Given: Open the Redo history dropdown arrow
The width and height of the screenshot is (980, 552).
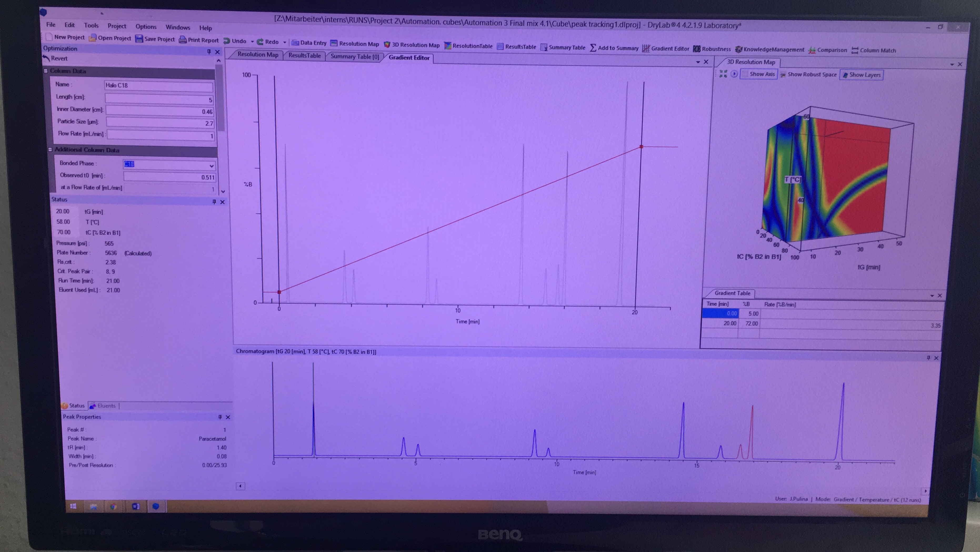Looking at the screenshot, I should 284,42.
